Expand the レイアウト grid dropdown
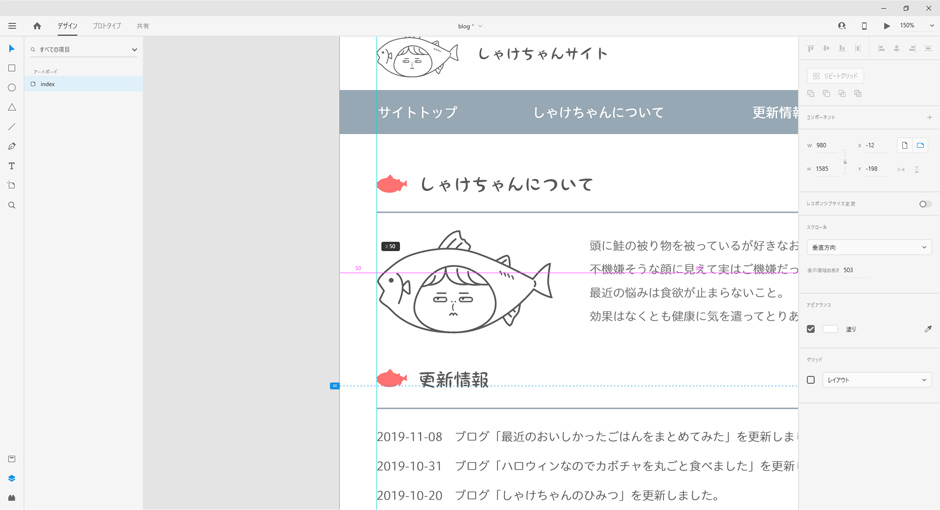 [x=876, y=380]
